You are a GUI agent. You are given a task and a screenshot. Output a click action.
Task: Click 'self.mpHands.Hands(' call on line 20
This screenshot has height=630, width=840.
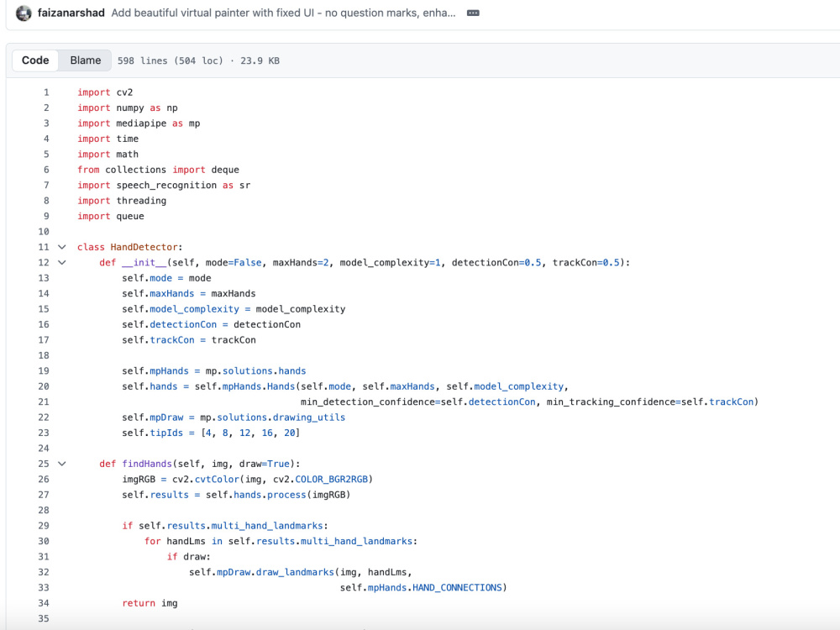coord(247,386)
